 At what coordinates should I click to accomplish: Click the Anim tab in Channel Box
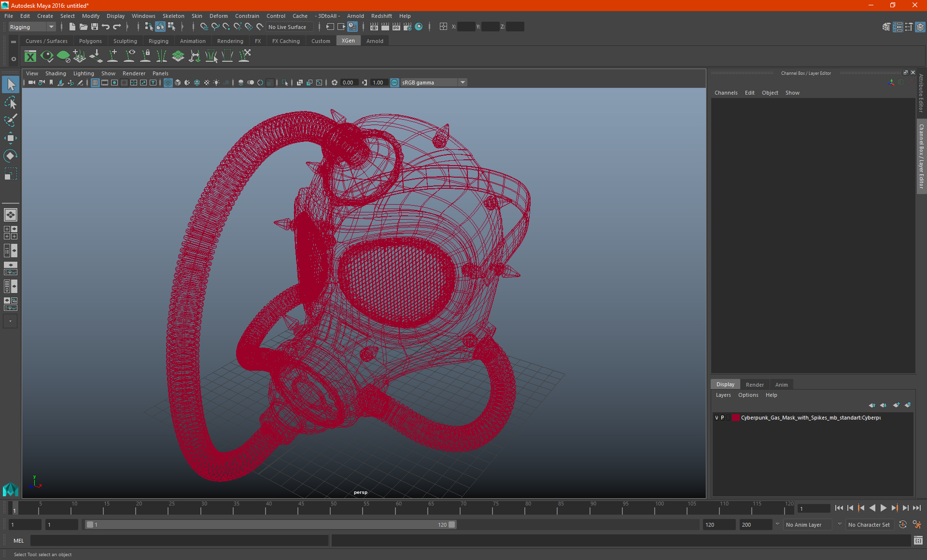781,384
